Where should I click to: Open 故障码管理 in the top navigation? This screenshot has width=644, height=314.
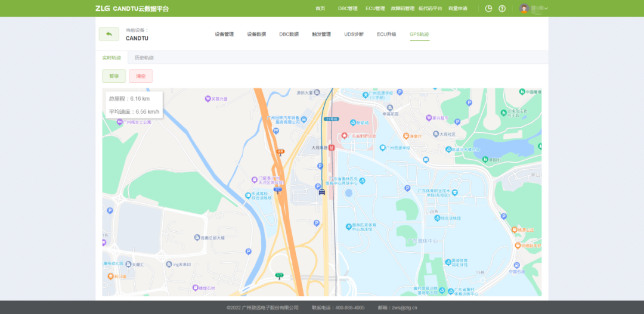[x=402, y=8]
